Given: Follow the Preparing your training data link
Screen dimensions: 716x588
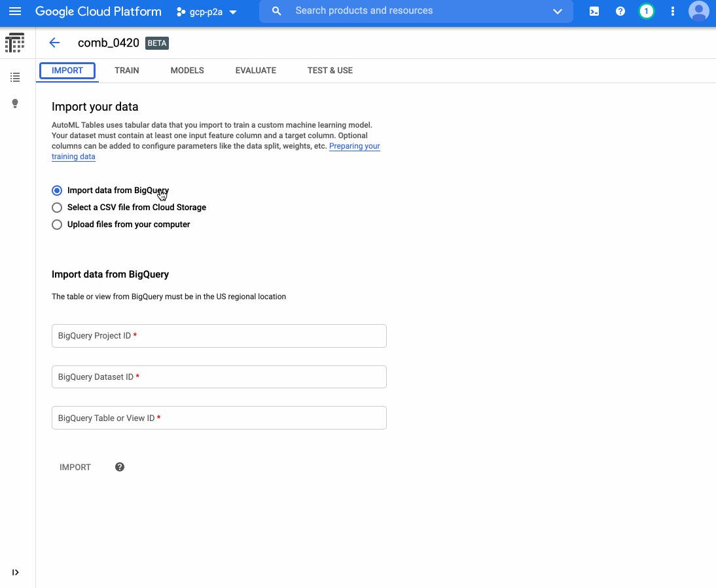Looking at the screenshot, I should point(354,146).
